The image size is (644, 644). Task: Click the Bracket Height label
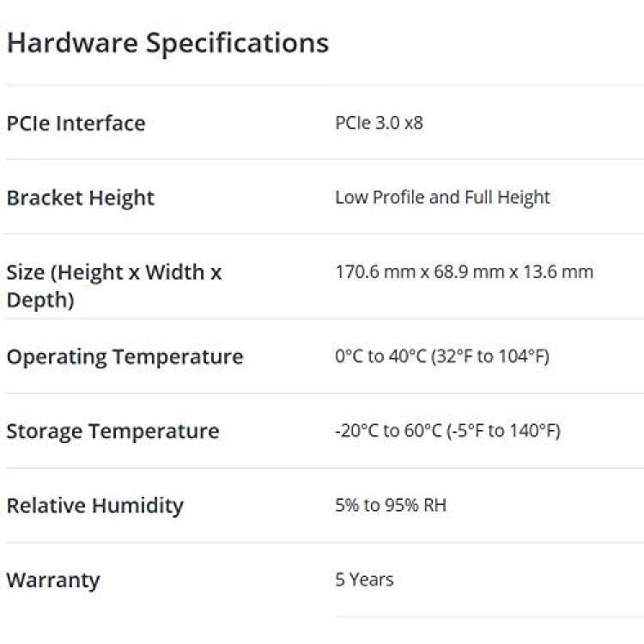click(80, 197)
